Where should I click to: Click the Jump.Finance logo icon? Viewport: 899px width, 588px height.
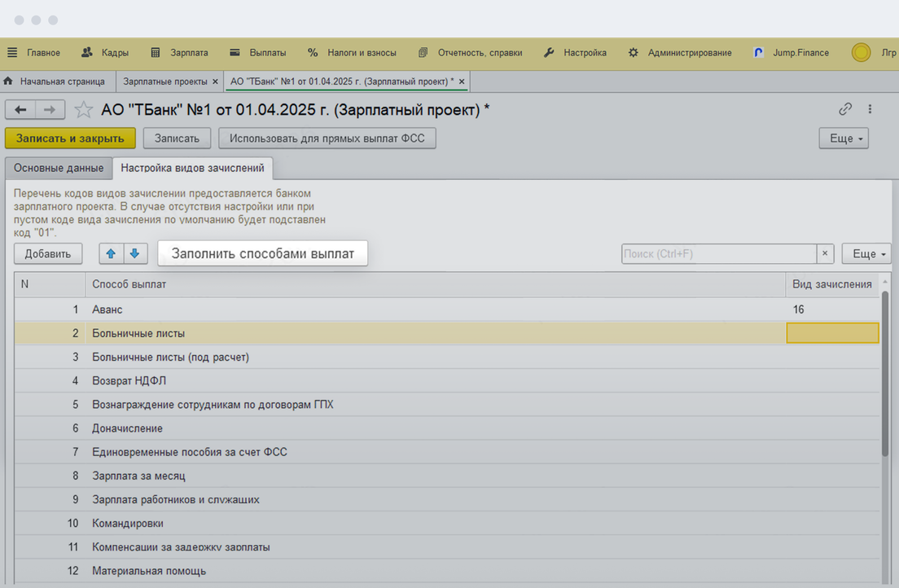[758, 53]
